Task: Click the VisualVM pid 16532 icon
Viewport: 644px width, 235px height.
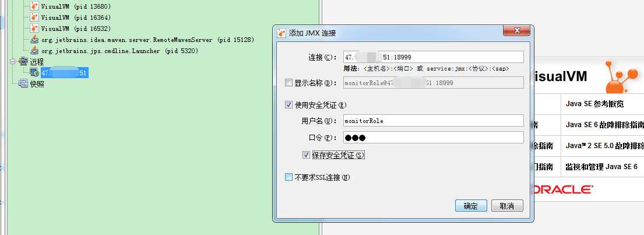Action: pyautogui.click(x=35, y=29)
